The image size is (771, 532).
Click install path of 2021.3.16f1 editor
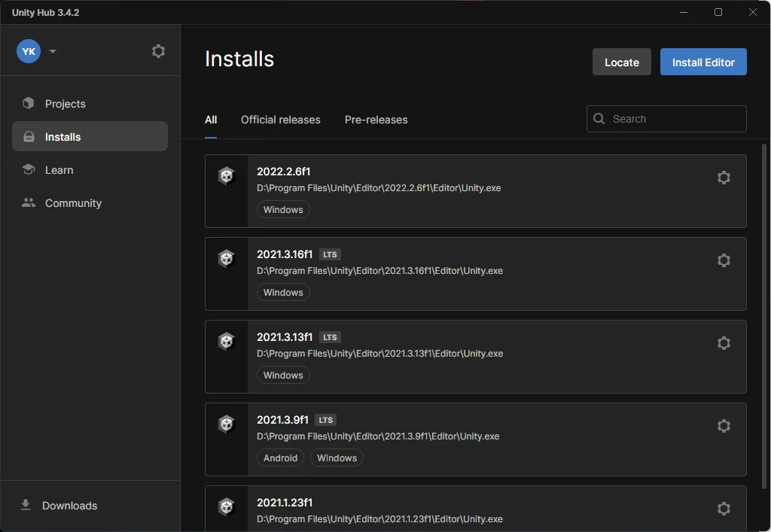coord(379,271)
